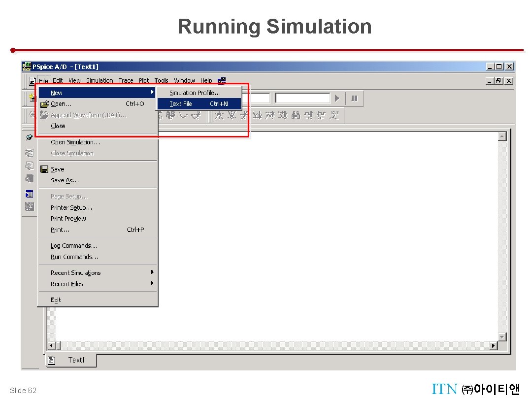Choose Exit from the File menu
The height and width of the screenshot is (399, 532).
[x=97, y=300]
